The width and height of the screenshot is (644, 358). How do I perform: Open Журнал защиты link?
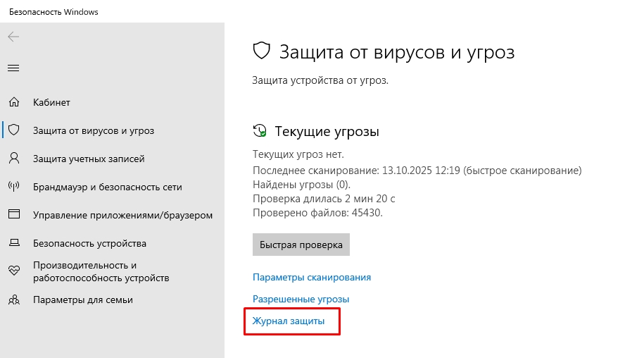(289, 321)
